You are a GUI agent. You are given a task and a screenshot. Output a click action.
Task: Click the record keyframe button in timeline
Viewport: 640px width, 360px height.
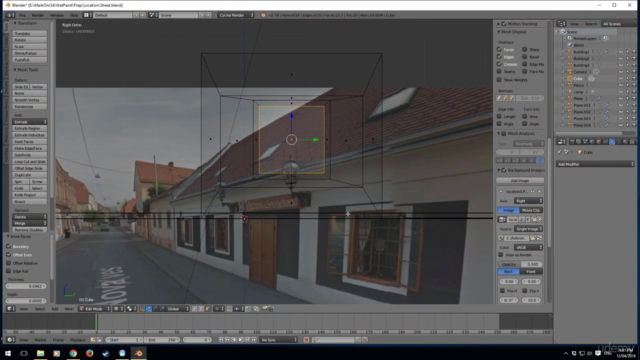click(x=306, y=340)
